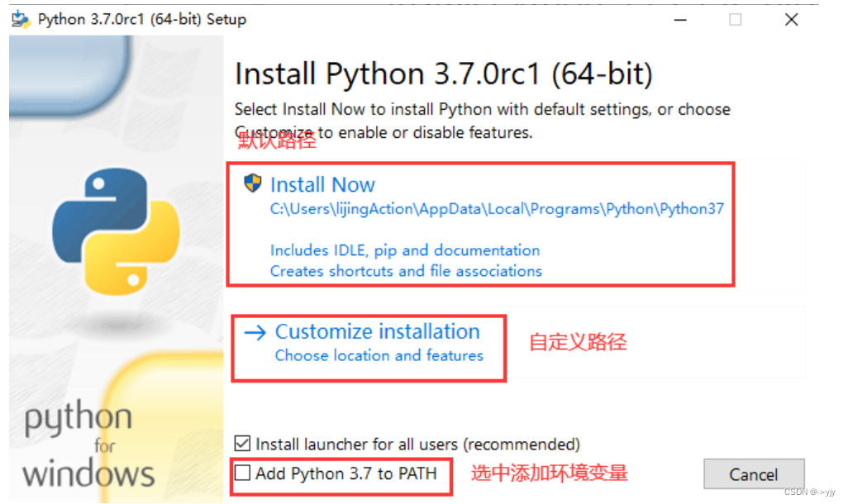Click the 'Install Python 3.7.0rc1 (64-bit)' heading
Screen dimensions: 848x504
point(444,74)
